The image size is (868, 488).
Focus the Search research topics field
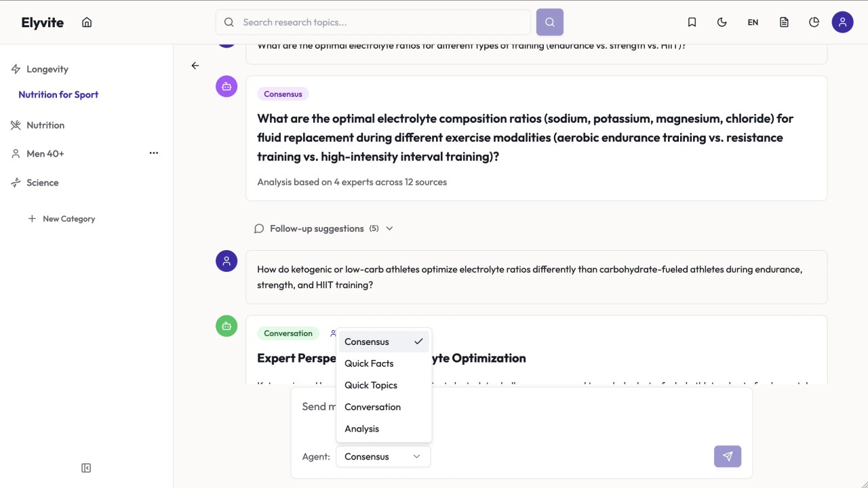373,22
